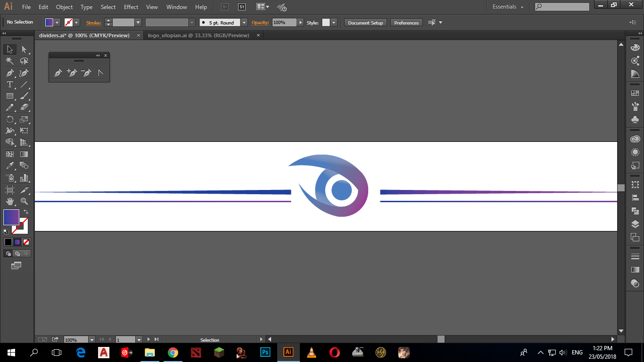Open the Color panel in right dock
This screenshot has height=362, width=644.
point(635,47)
